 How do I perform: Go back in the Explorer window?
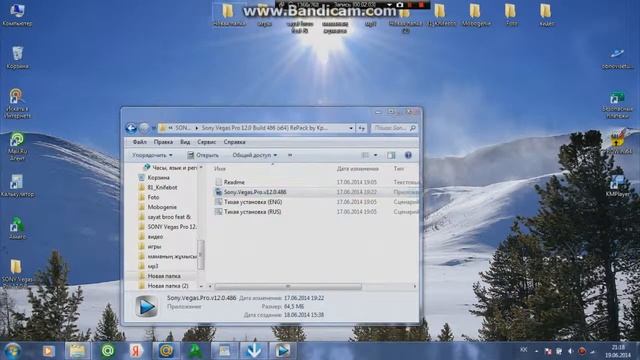[131, 128]
